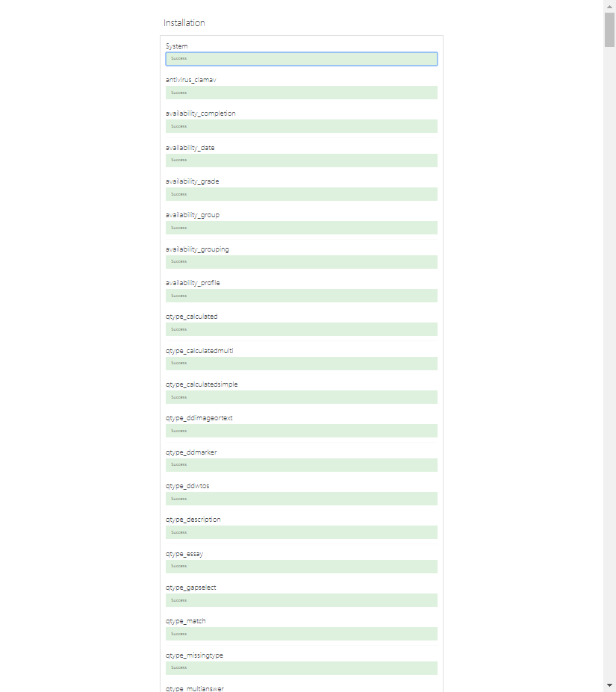Click the vertical scrollbar thumb
This screenshot has width=616, height=692.
[609, 30]
